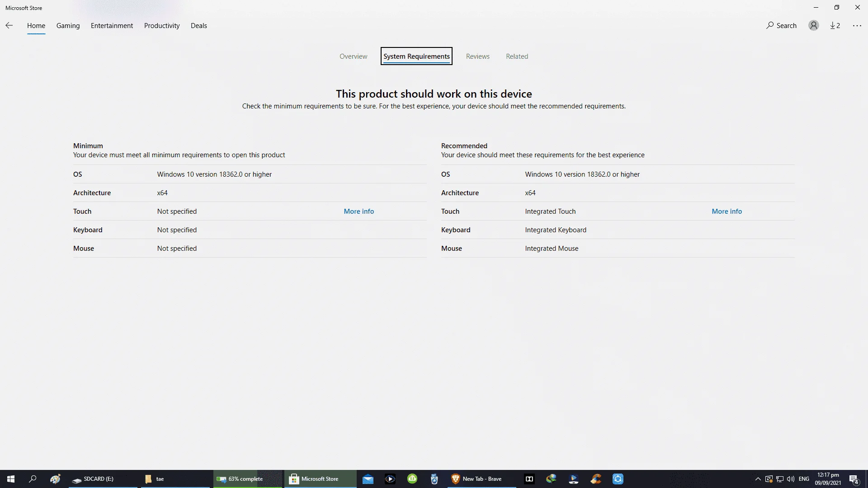Open the Home section
The image size is (868, 488).
(x=36, y=26)
